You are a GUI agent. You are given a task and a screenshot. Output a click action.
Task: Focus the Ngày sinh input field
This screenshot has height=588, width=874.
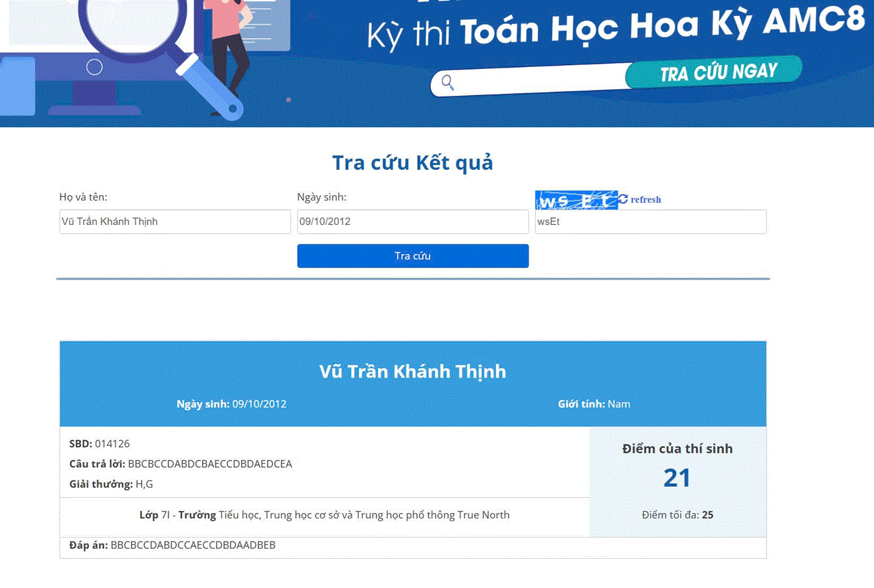tap(412, 222)
